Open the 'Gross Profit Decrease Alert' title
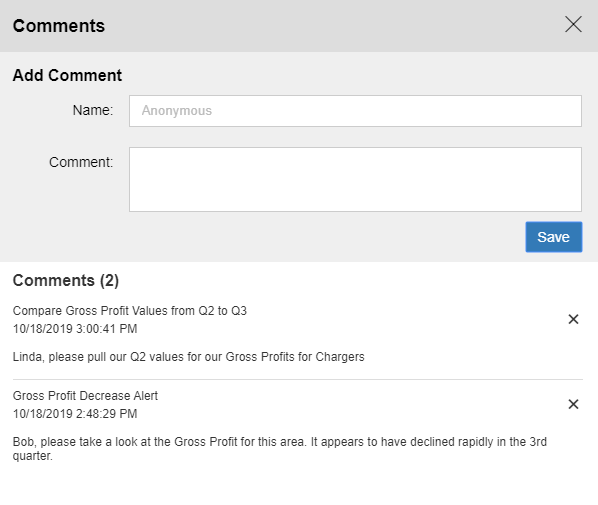The width and height of the screenshot is (598, 505). 85,396
